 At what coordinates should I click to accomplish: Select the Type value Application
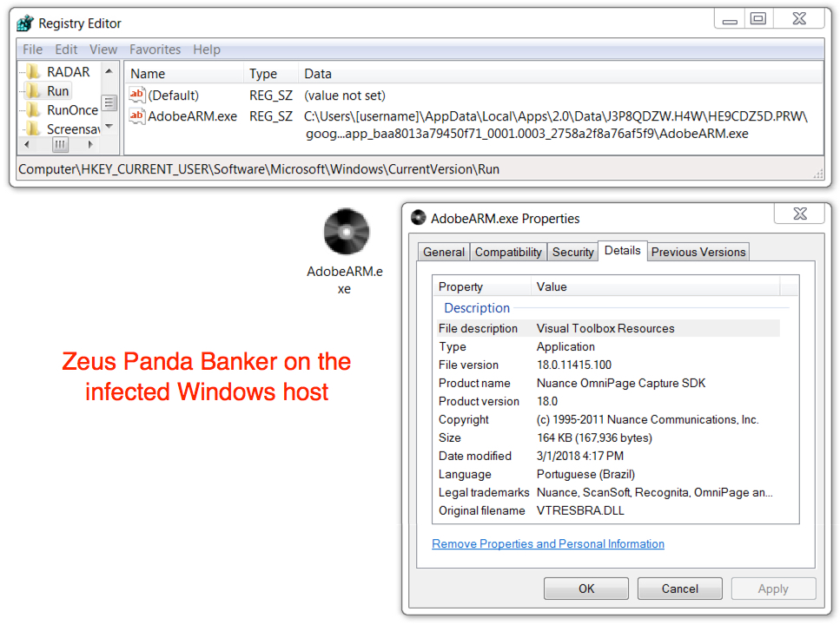566,346
